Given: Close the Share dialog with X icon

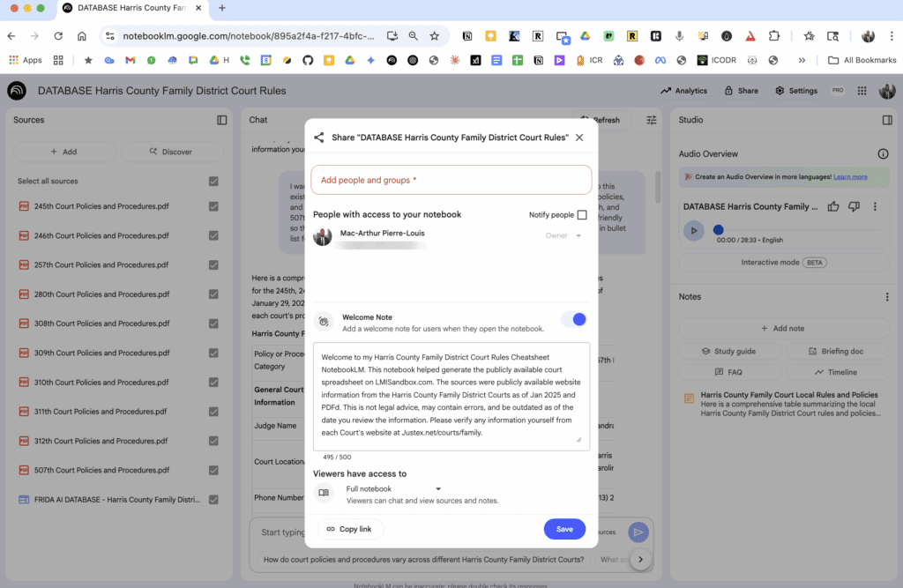Looking at the screenshot, I should coord(579,138).
